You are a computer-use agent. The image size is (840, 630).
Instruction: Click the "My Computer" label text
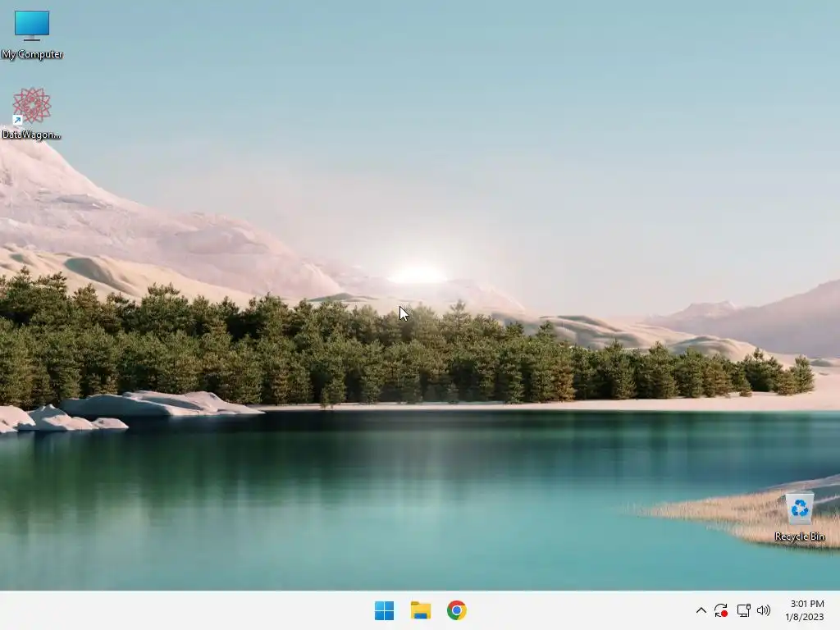[x=32, y=54]
